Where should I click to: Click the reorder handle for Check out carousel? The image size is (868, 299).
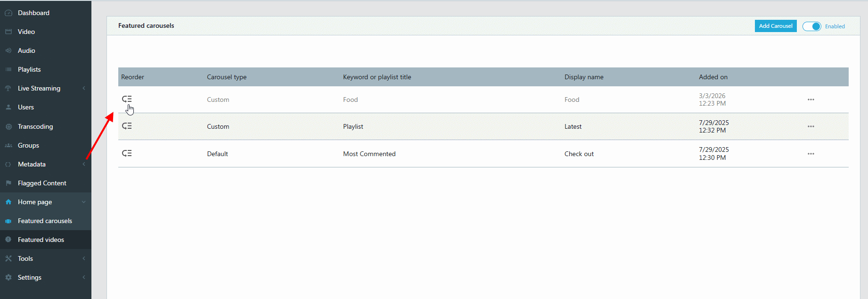point(127,153)
